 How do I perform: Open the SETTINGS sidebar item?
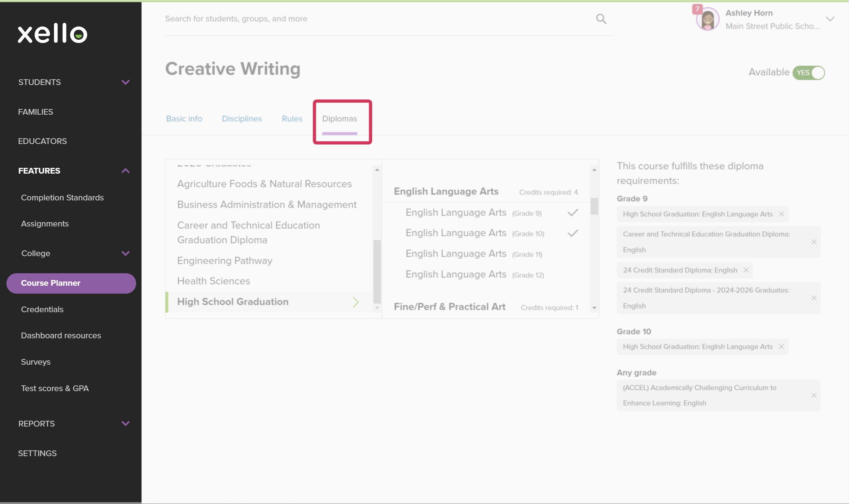point(37,453)
